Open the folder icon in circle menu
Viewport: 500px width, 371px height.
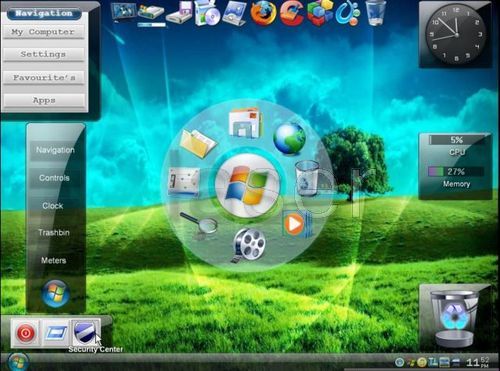[x=198, y=143]
